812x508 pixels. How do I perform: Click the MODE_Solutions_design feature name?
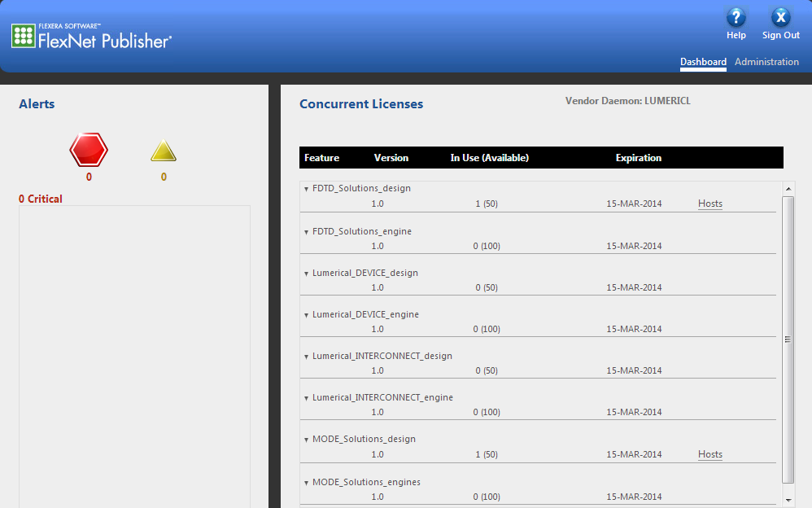[364, 439]
